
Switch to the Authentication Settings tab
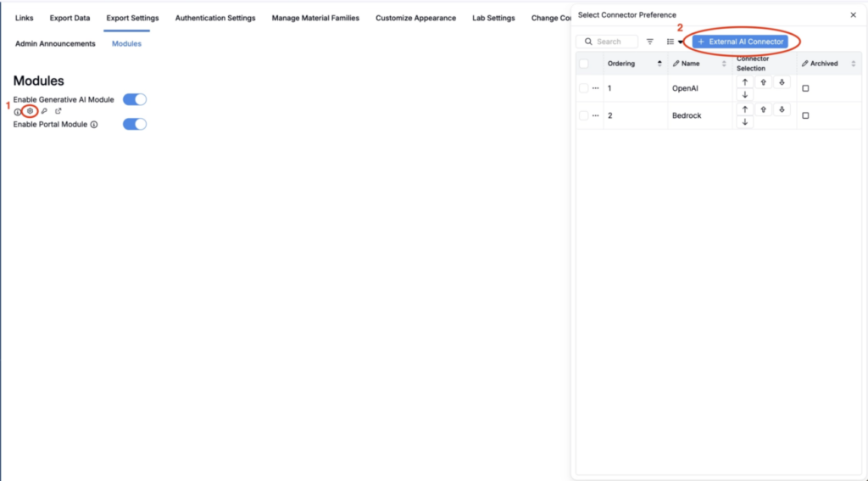pos(215,18)
